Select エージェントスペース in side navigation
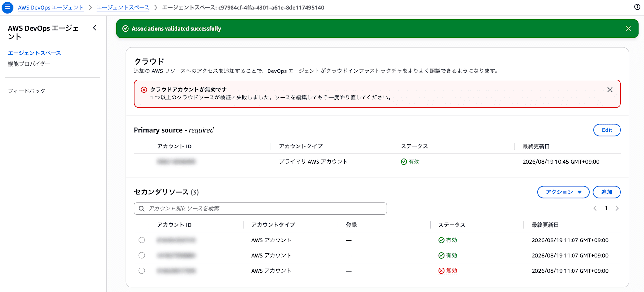This screenshot has height=292, width=644. [x=34, y=53]
